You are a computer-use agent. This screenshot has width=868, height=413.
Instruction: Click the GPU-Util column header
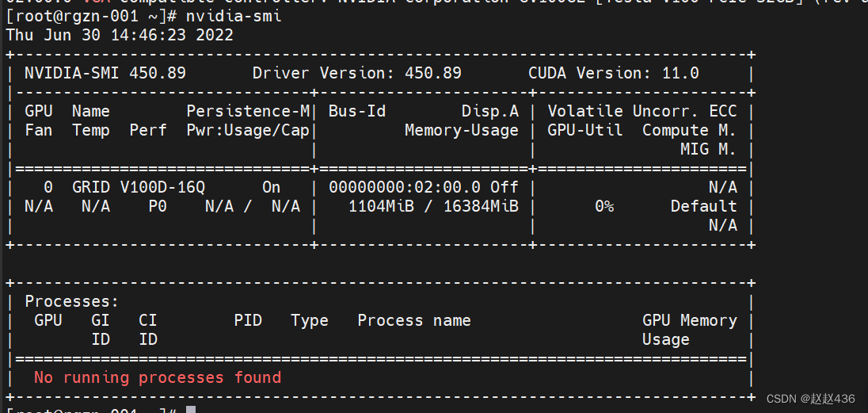point(584,130)
